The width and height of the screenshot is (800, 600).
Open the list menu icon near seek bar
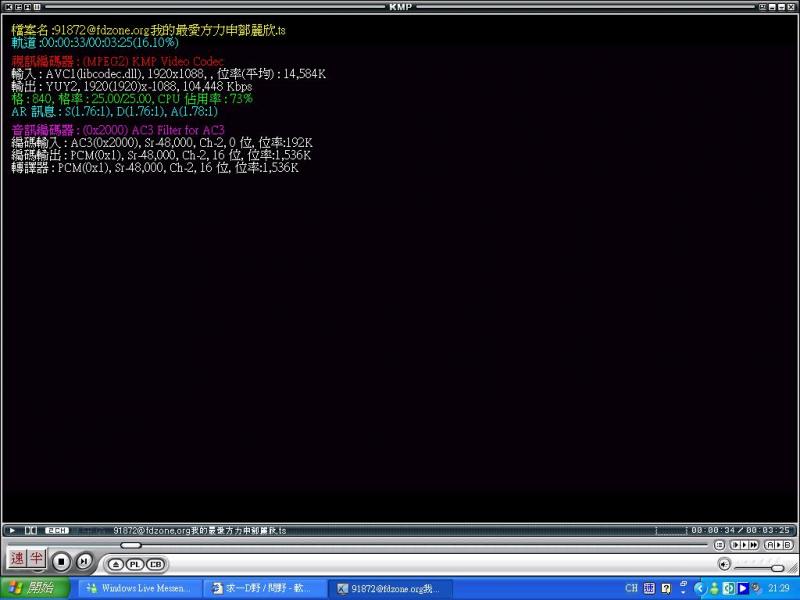[719, 545]
